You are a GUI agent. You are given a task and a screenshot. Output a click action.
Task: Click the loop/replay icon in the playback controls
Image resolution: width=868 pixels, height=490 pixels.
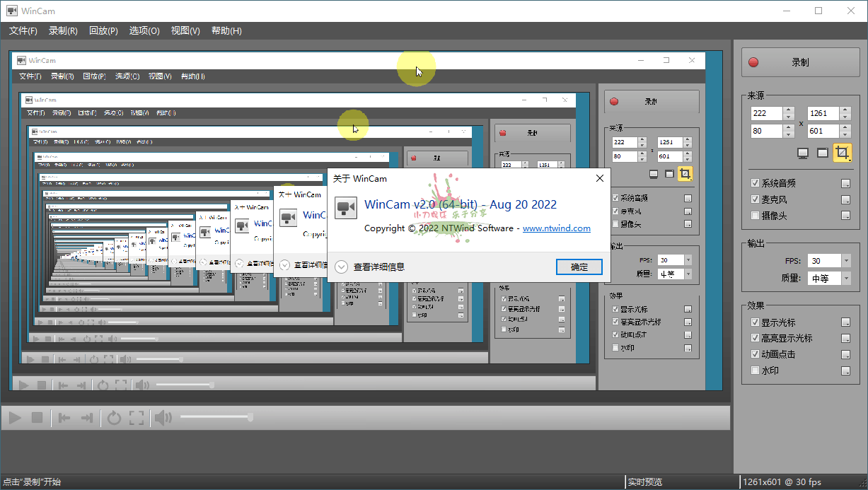pyautogui.click(x=113, y=417)
